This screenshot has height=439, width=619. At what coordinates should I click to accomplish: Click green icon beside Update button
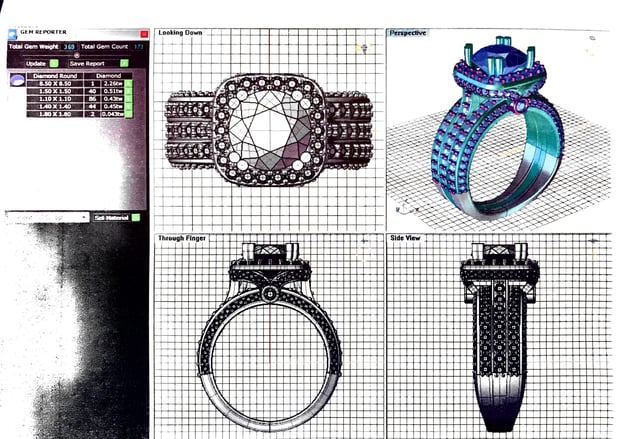point(54,63)
